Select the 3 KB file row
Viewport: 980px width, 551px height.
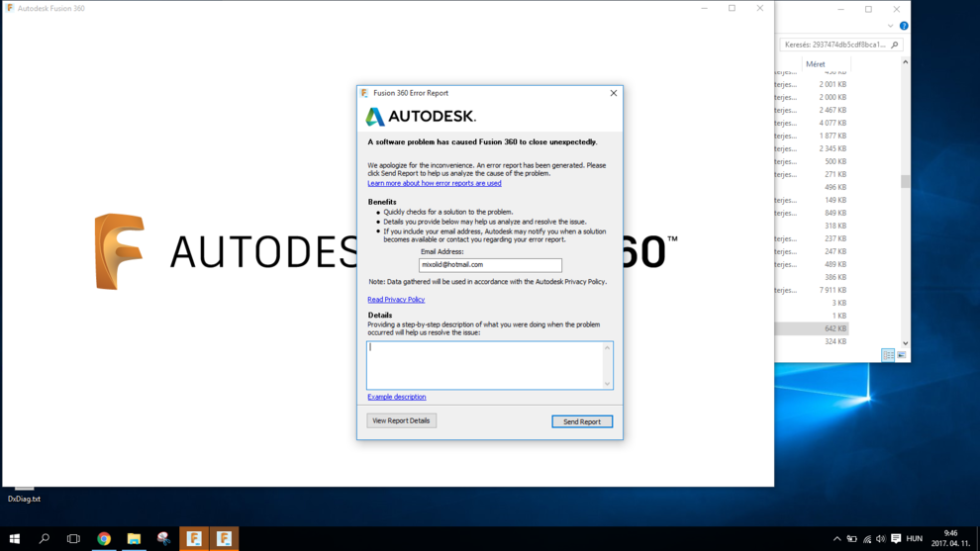click(x=812, y=303)
